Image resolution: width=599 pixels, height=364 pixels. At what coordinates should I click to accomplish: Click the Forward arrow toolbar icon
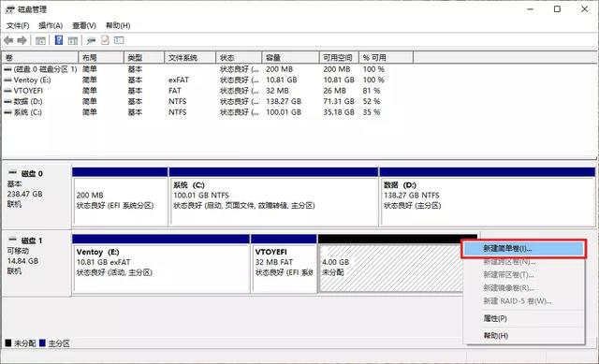[22, 40]
